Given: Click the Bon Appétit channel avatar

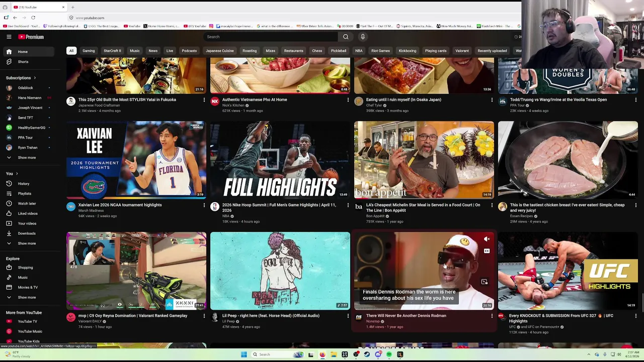Looking at the screenshot, I should click(x=359, y=207).
